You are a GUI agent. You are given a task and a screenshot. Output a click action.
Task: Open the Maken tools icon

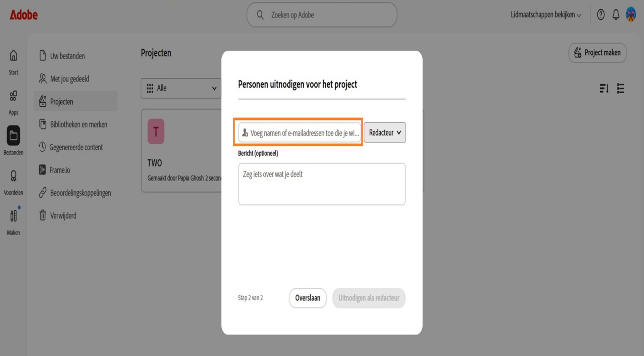point(13,216)
